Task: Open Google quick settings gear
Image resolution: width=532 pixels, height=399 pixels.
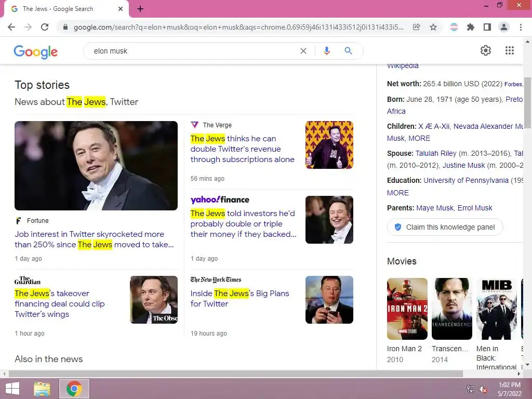Action: pos(486,50)
